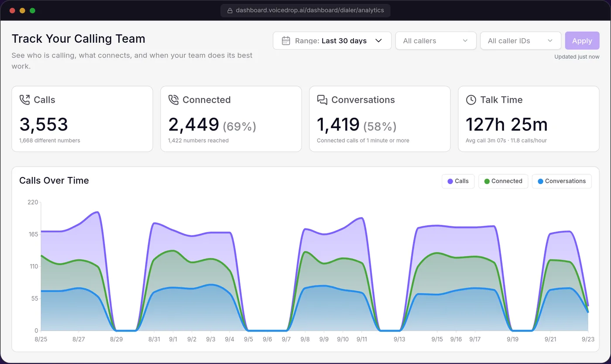Click the calendar icon in the Range selector
Viewport: 611px width, 364px height.
click(286, 41)
